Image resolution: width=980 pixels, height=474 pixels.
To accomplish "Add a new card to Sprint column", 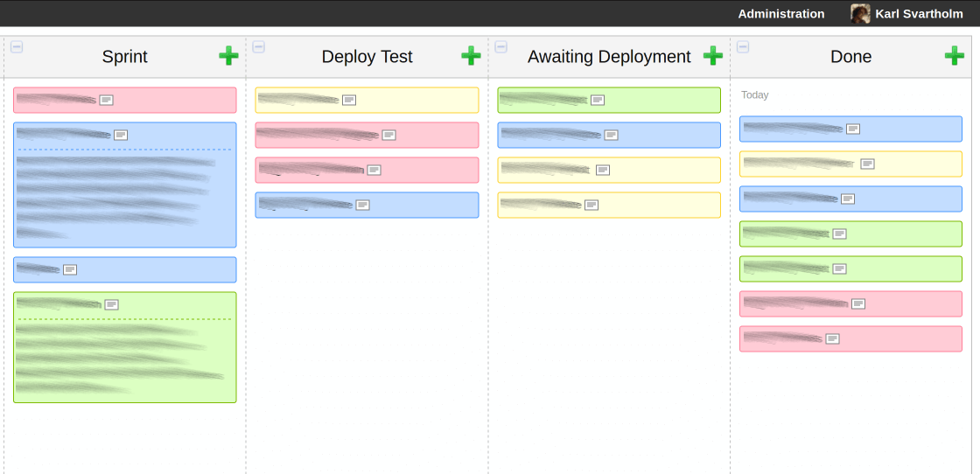I will tap(228, 57).
